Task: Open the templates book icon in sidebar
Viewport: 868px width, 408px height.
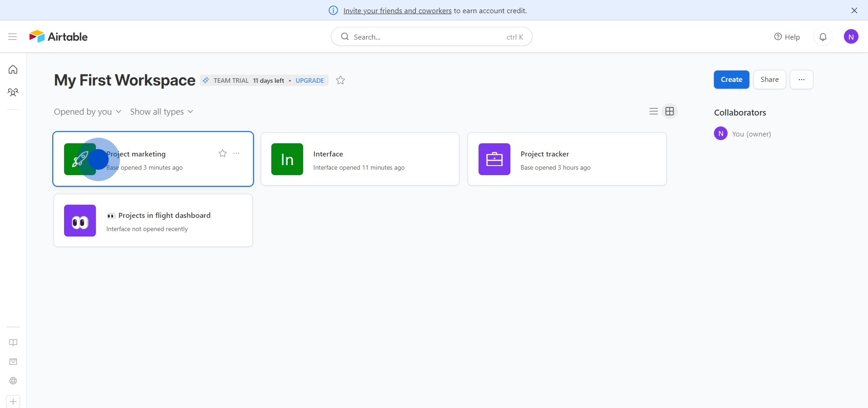Action: pyautogui.click(x=13, y=343)
